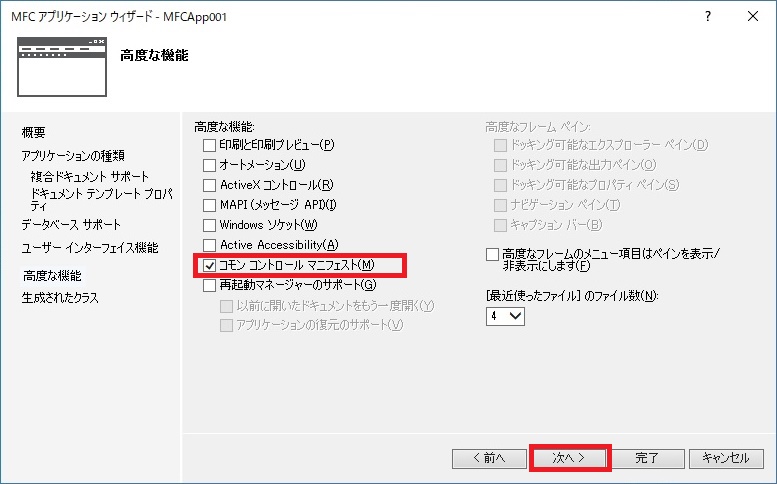This screenshot has height=484, width=777.
Task: Go to 概要 page
Action: (x=34, y=132)
